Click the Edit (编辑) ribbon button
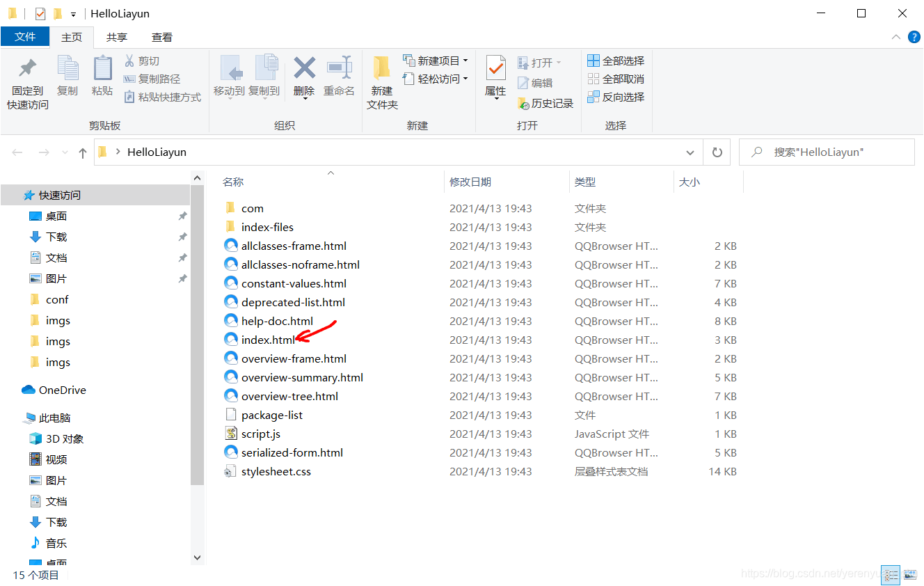 [535, 83]
